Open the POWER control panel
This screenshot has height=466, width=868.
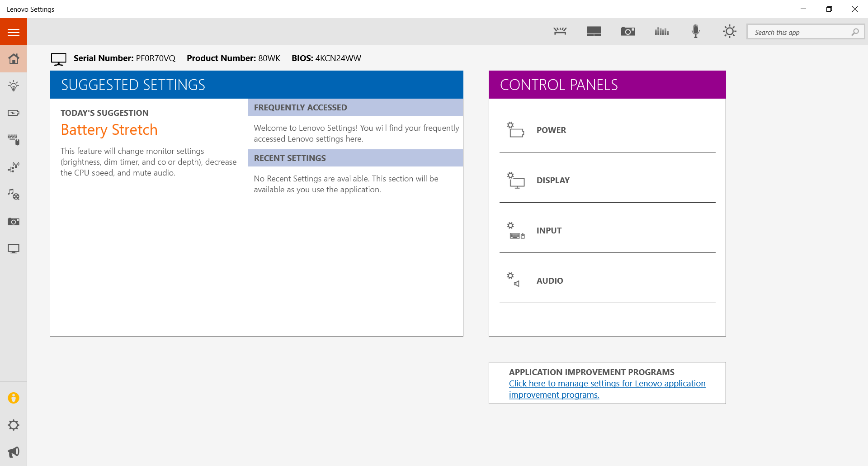coord(551,130)
